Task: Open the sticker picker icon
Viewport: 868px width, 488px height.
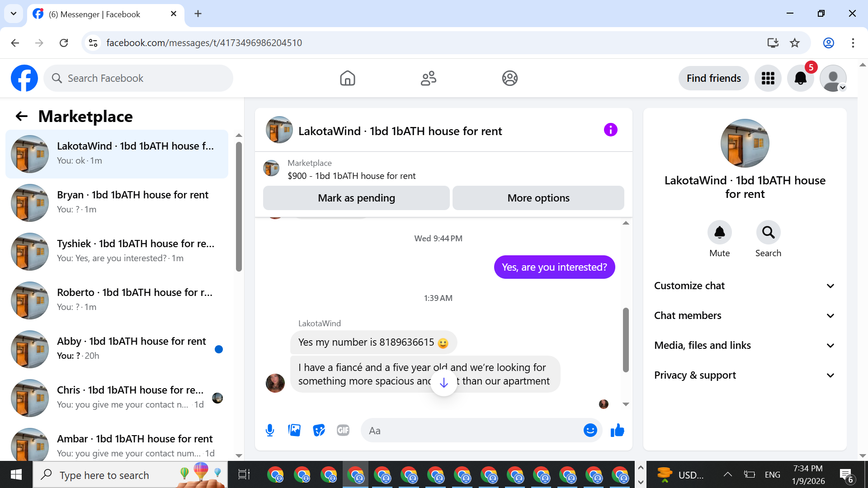Action: tap(319, 430)
